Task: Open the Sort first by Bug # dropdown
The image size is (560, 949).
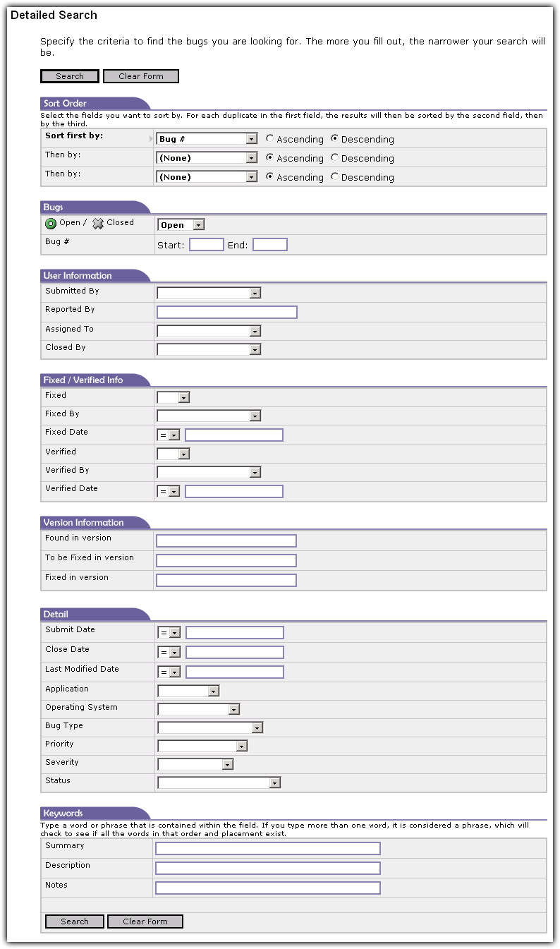Action: pos(207,139)
